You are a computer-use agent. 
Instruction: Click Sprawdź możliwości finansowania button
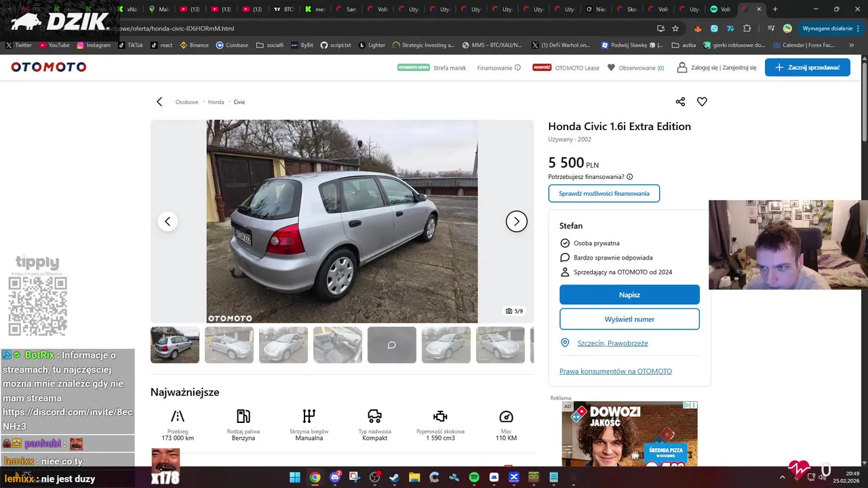pos(604,193)
